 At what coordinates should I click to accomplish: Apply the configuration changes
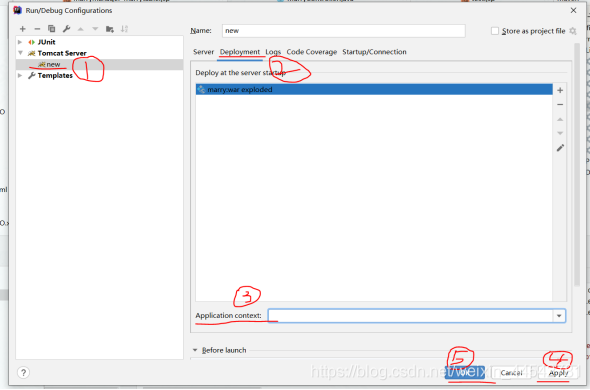tap(558, 373)
